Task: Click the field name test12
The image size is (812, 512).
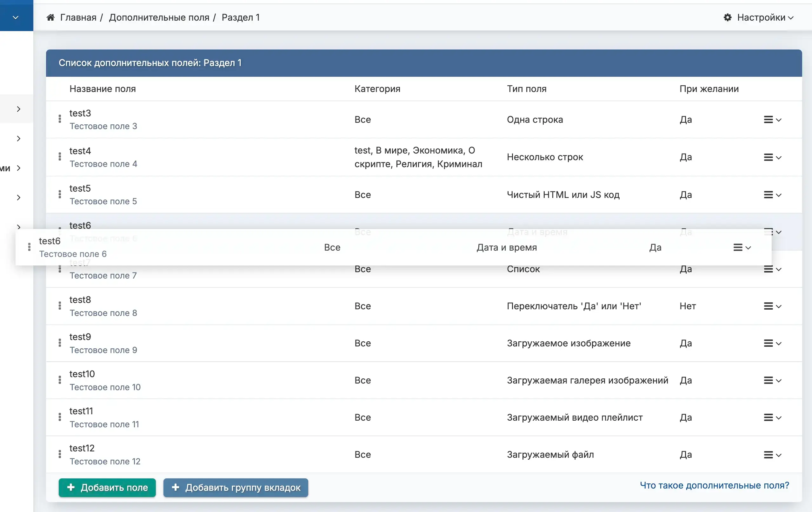Action: 82,448
